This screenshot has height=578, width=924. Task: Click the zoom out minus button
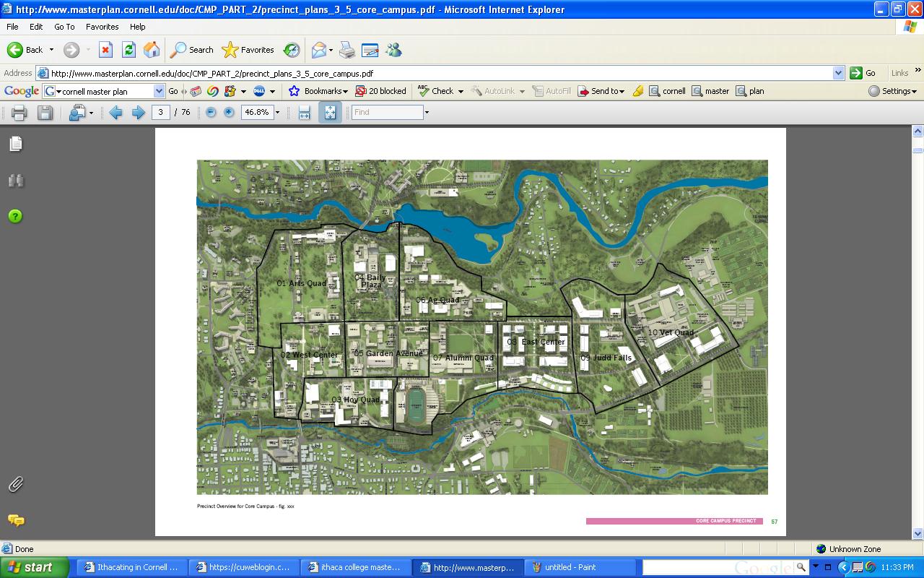pos(211,113)
